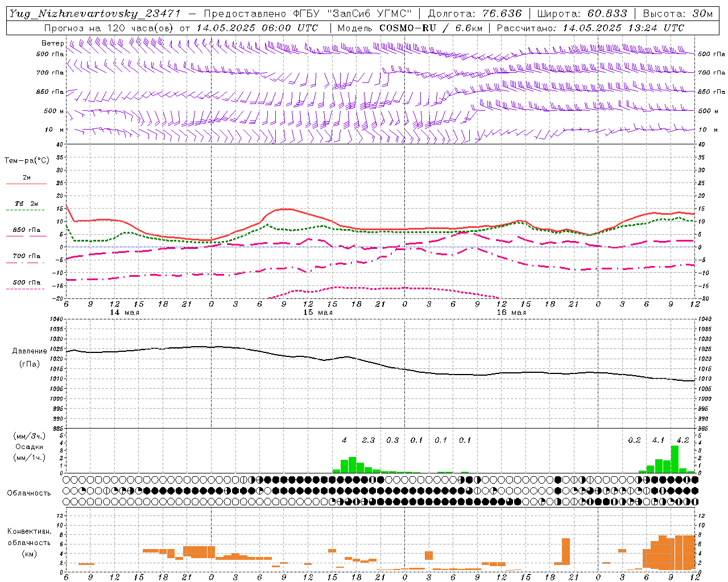The image size is (728, 582).
Task: Click the 'Широта: 60.833' header value
Action: tap(582, 14)
